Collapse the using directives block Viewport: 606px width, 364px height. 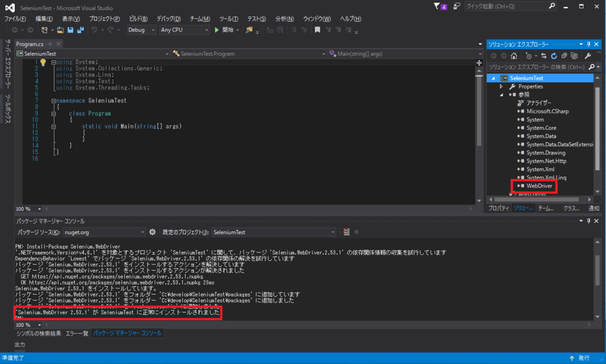(x=53, y=62)
